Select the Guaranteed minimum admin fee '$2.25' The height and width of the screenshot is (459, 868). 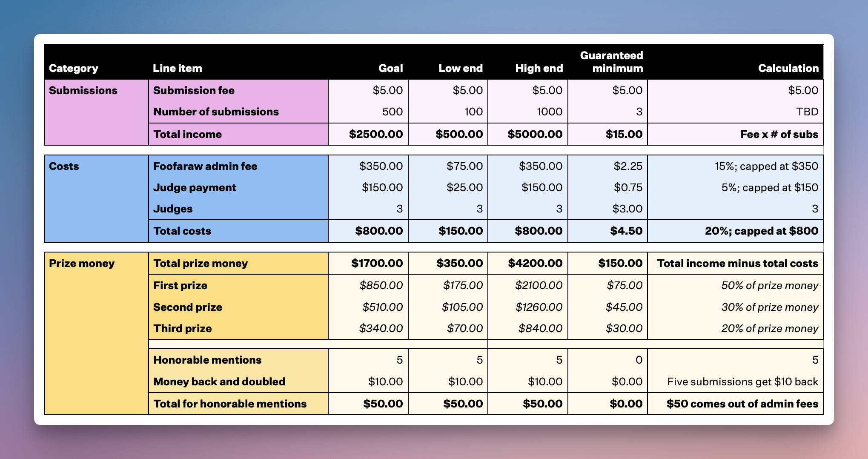628,166
